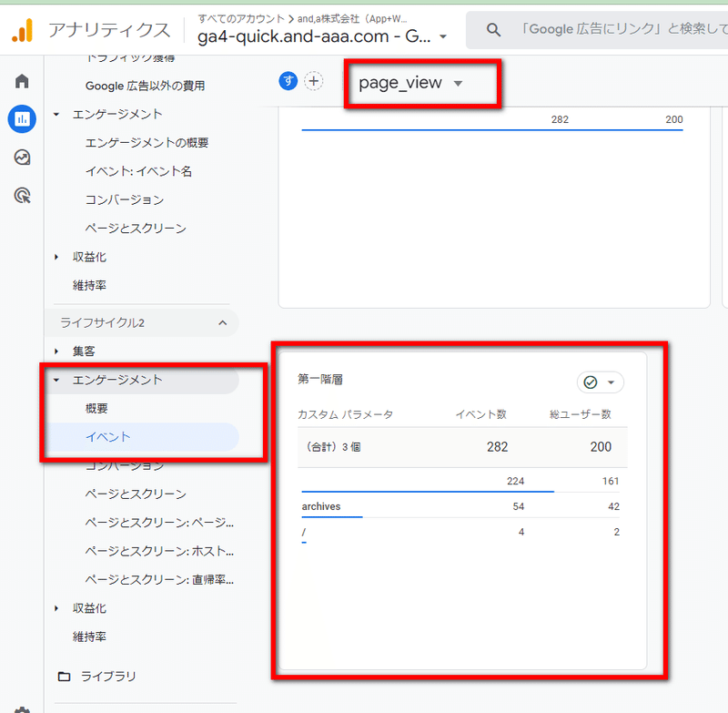Open ページとスクリーン: ページ... report
This screenshot has width=728, height=713.
coord(159,523)
